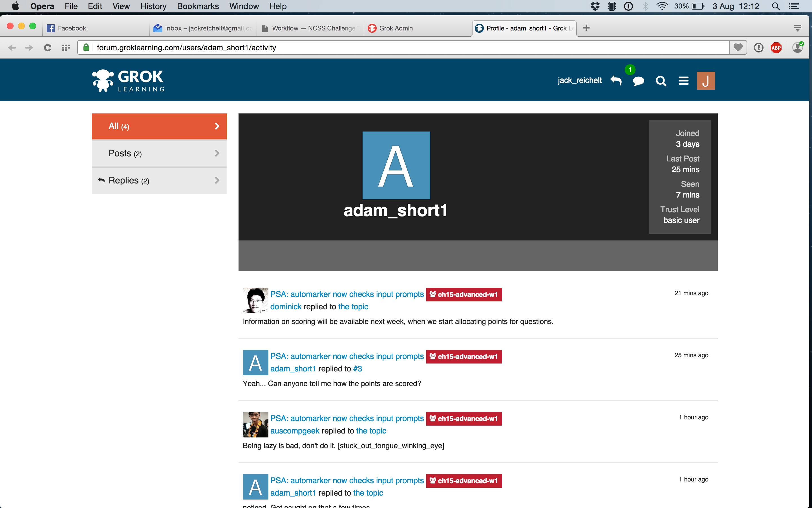Click the Bluetooth menu bar icon
This screenshot has height=508, width=812.
click(x=645, y=6)
